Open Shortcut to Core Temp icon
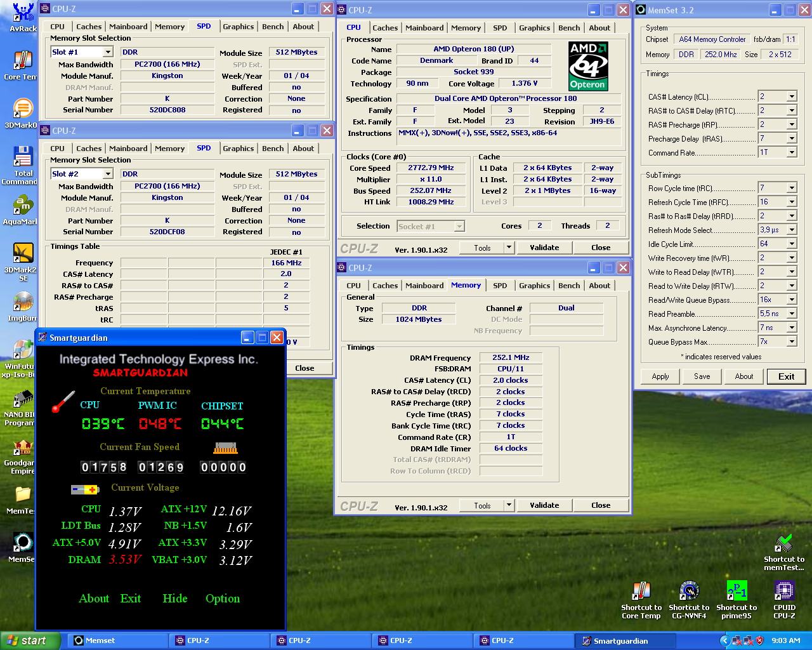Image resolution: width=812 pixels, height=650 pixels. (x=641, y=600)
